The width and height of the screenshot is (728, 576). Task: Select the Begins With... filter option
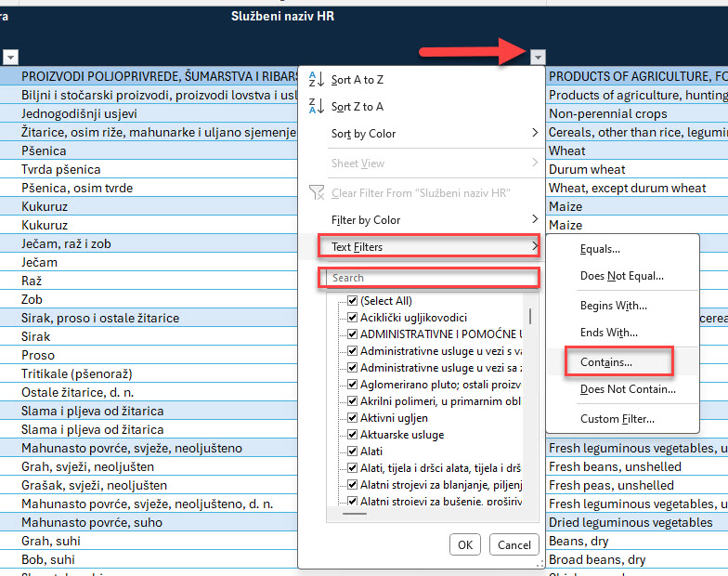[613, 306]
